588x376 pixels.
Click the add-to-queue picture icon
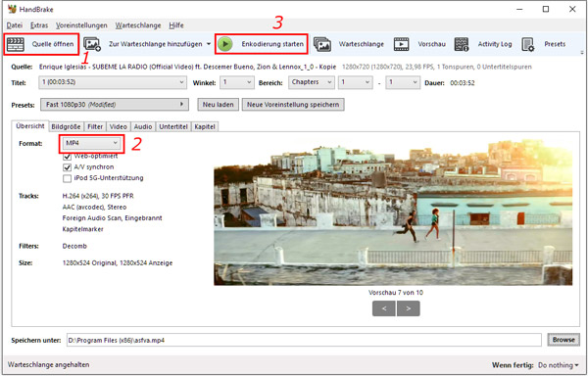point(92,44)
